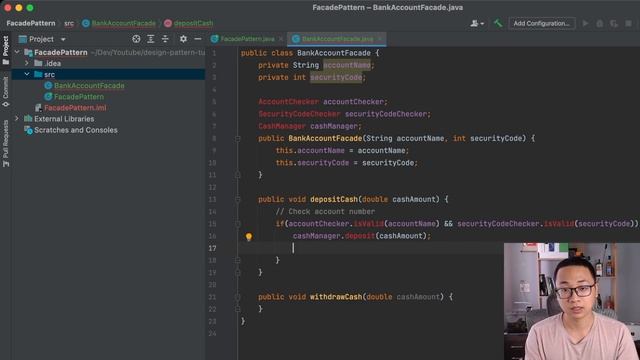Screen dimensions: 640x360
Task: Click the red AccountChecker type on line 5
Action: pyautogui.click(x=288, y=102)
